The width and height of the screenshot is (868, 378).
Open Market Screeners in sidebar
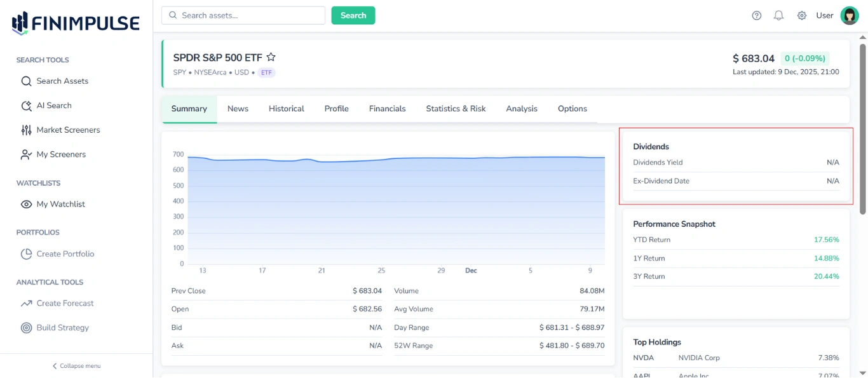click(68, 130)
